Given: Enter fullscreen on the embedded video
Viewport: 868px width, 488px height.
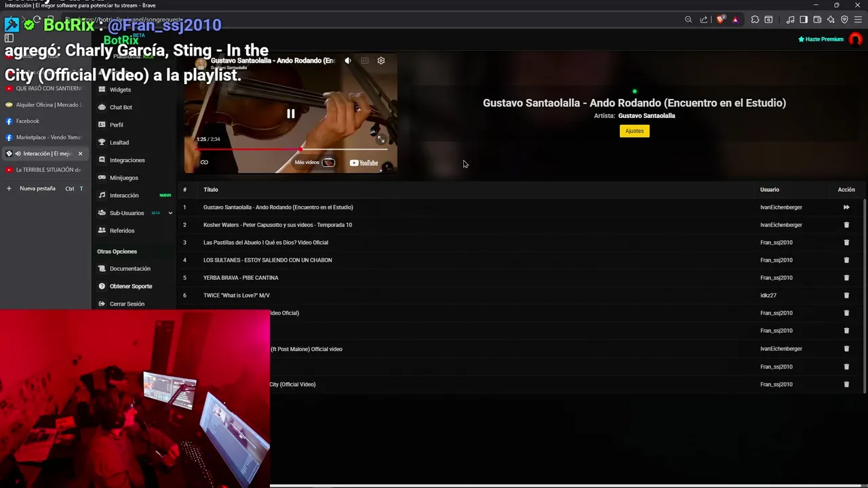Looking at the screenshot, I should click(381, 139).
